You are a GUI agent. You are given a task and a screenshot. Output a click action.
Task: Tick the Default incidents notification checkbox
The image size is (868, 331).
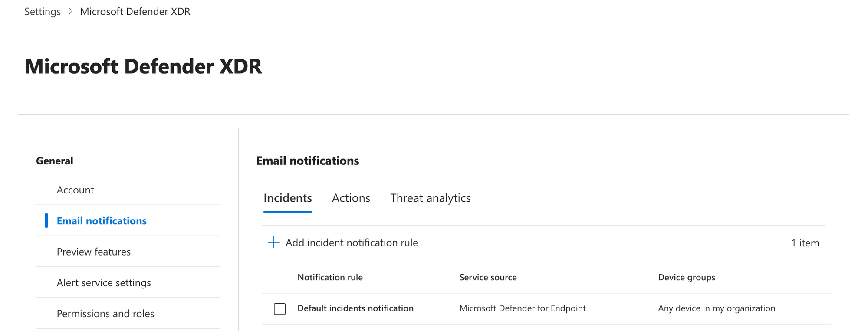tap(279, 309)
